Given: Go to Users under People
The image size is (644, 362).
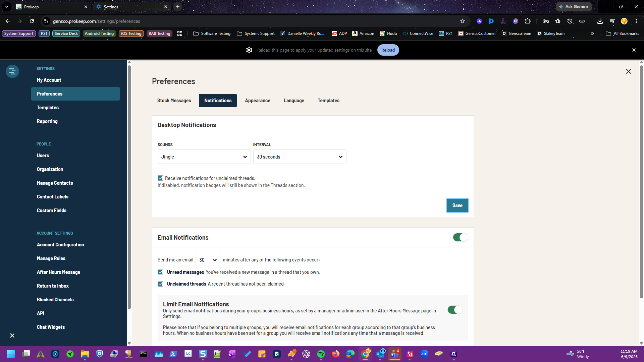Looking at the screenshot, I should point(75,156).
